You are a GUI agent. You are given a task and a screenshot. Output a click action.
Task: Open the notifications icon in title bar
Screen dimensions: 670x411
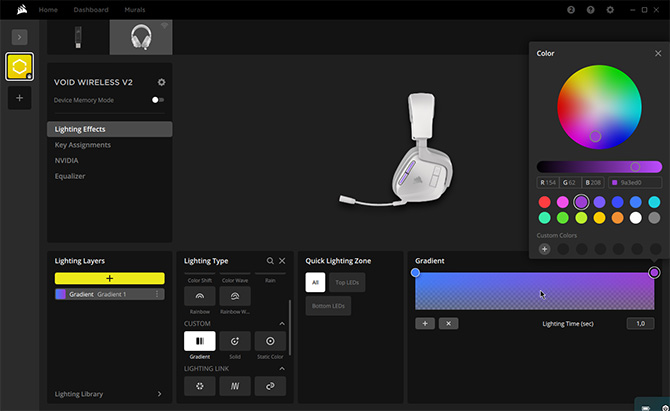point(571,9)
